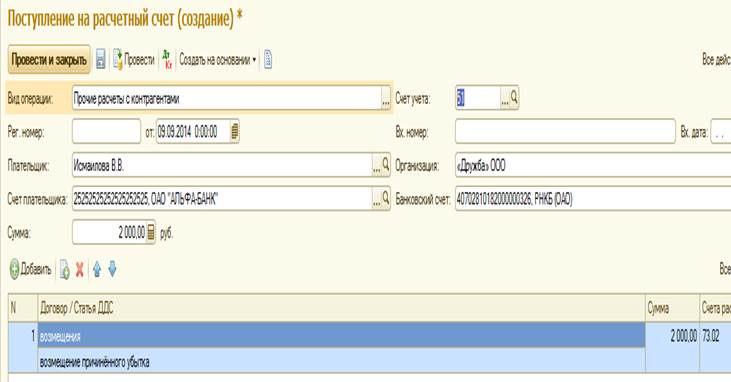Select the "возмещения" contract cell in row 1
Screen dimensions: 731x382
[341, 336]
